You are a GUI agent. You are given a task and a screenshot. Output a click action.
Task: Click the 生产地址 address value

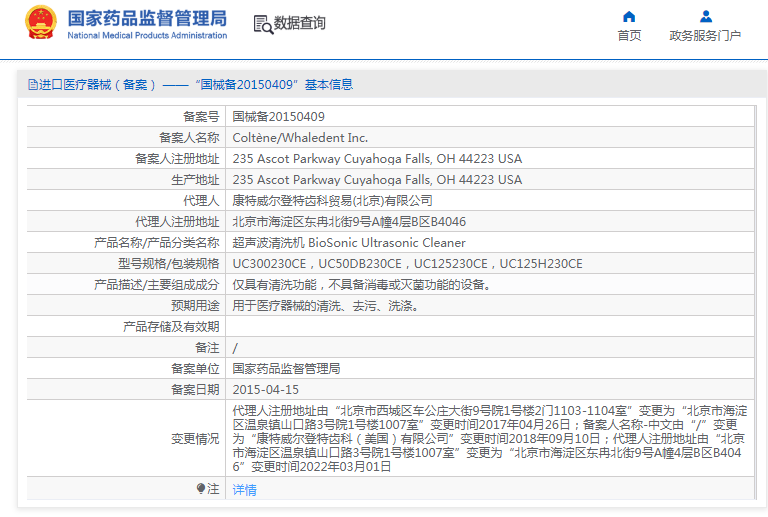pyautogui.click(x=377, y=180)
